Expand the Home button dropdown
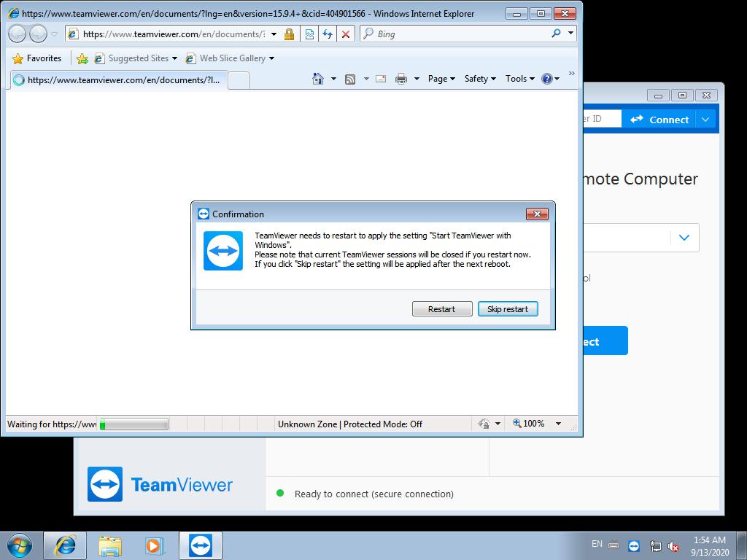 (333, 79)
